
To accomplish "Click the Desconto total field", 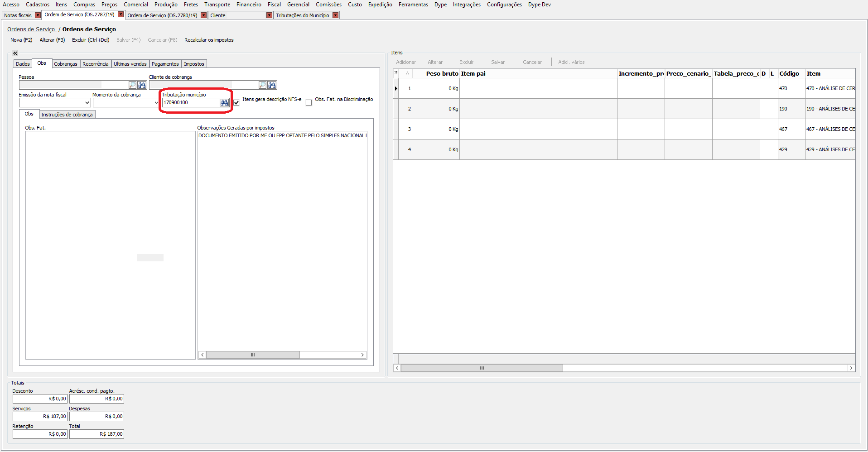I will tap(40, 399).
